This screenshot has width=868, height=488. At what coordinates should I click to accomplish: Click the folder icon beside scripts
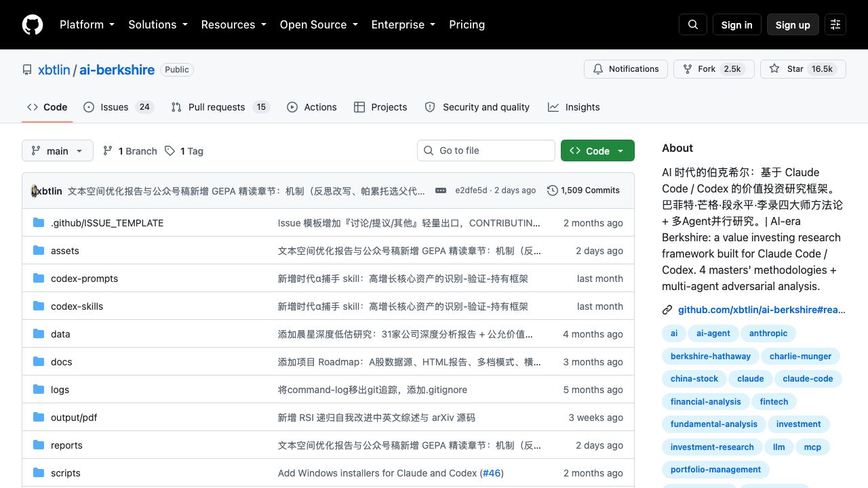[39, 472]
